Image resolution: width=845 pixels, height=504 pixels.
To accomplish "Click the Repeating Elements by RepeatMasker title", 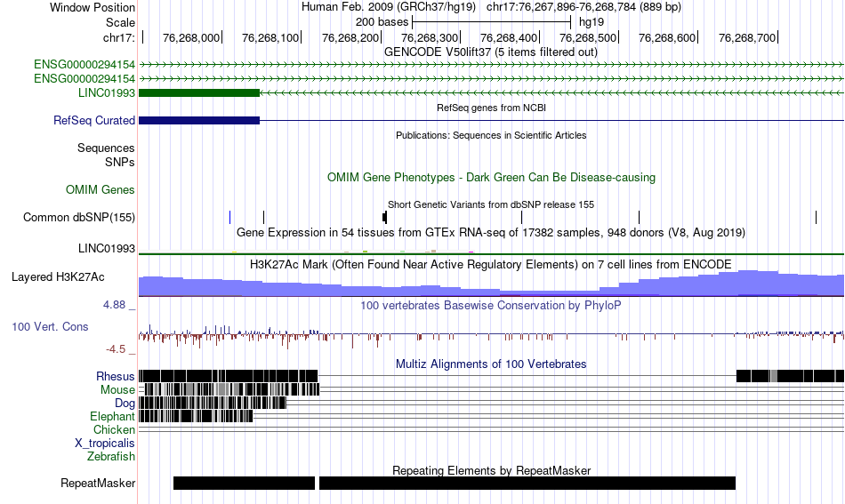I will tap(492, 470).
